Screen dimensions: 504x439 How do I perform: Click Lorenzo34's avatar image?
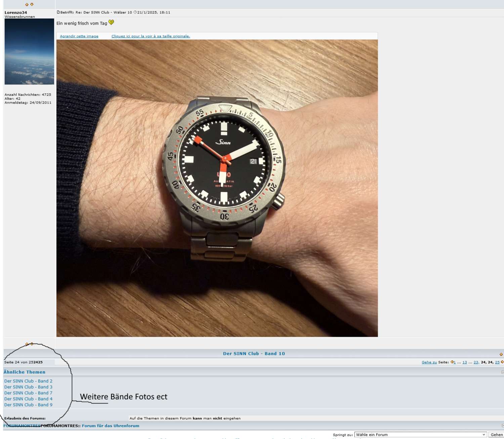(29, 51)
